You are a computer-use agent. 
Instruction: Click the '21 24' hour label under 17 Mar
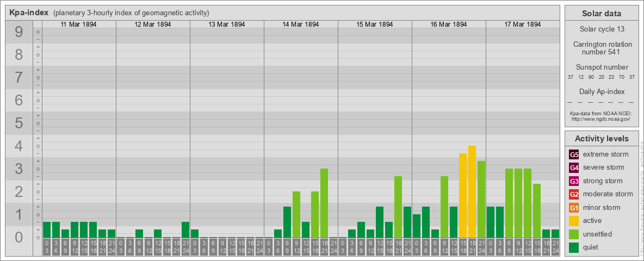coord(555,247)
